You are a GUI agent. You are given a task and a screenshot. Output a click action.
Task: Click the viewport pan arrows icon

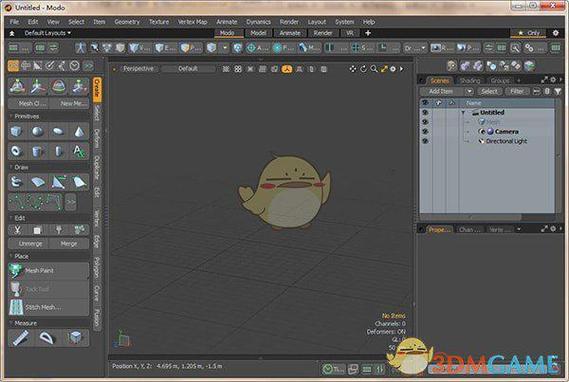click(x=353, y=69)
